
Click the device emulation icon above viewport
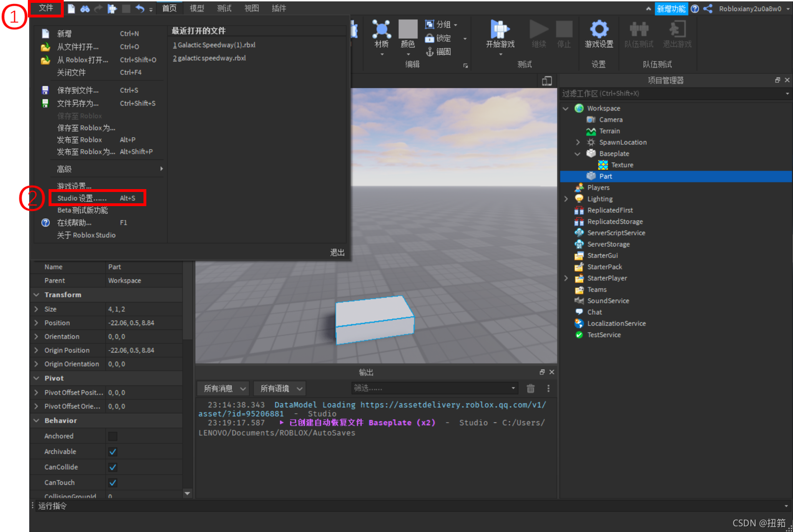coord(547,81)
